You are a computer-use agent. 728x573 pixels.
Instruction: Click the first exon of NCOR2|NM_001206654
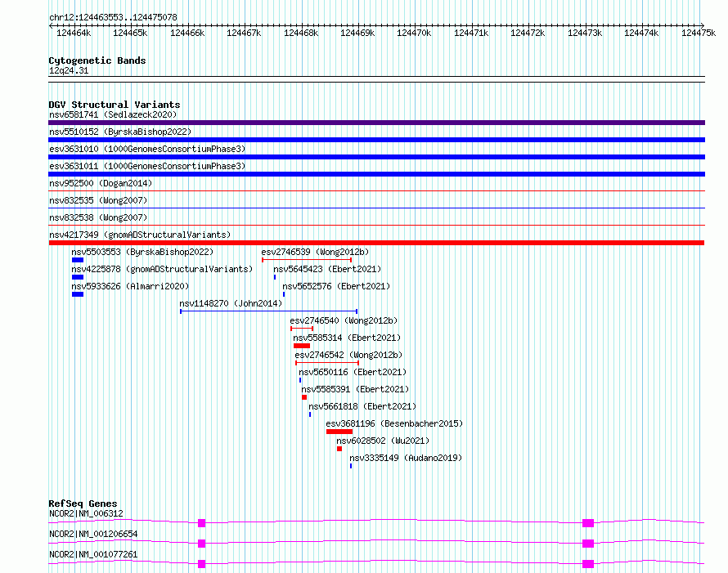(x=201, y=544)
